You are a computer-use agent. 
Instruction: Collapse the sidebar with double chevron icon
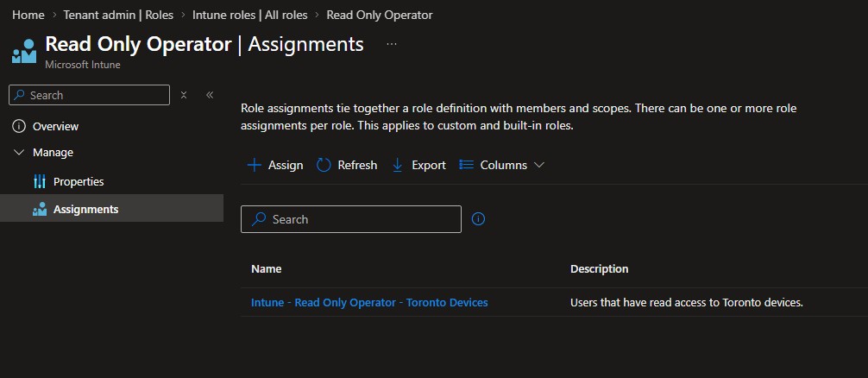[210, 95]
